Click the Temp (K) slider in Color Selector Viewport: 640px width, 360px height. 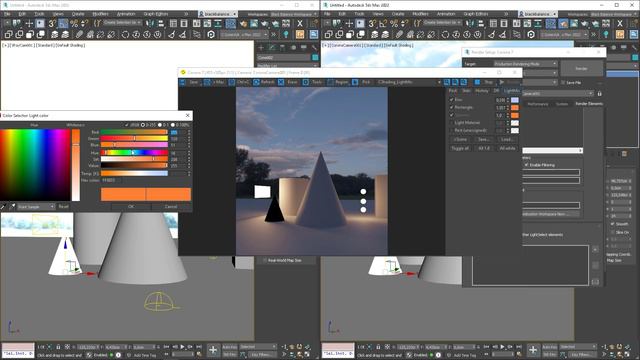click(x=134, y=173)
